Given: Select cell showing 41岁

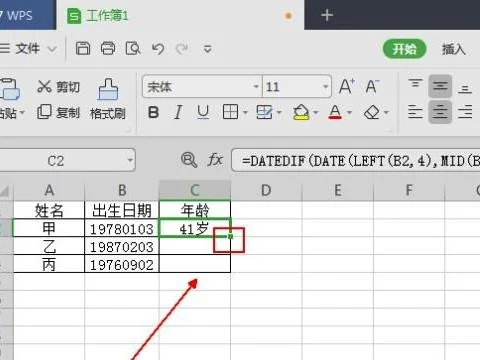Looking at the screenshot, I should tap(195, 228).
